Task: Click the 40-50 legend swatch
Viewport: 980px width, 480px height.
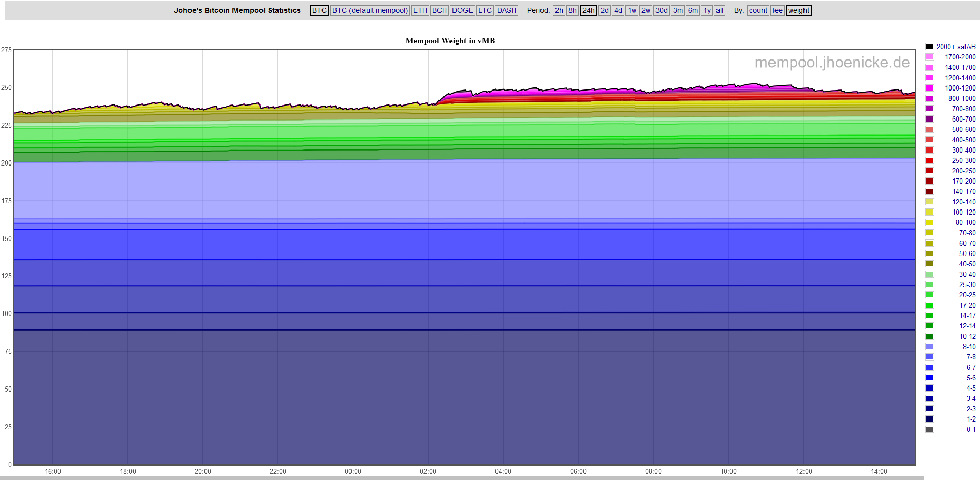Action: pos(930,264)
